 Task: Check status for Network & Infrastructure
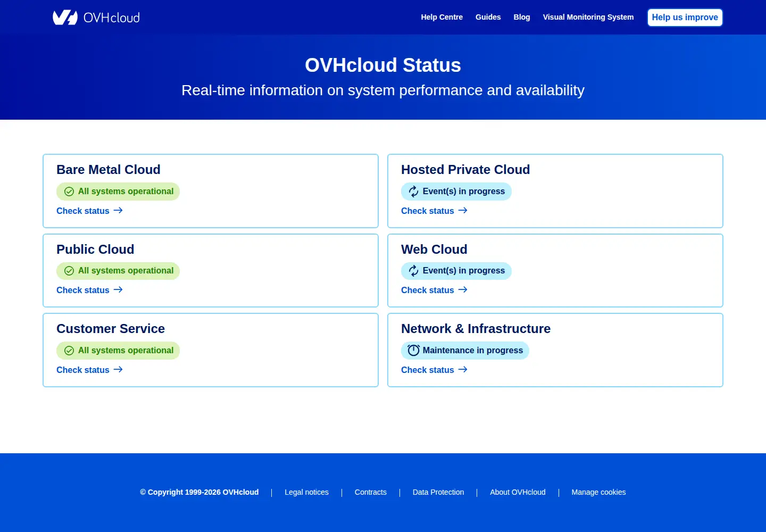click(434, 370)
